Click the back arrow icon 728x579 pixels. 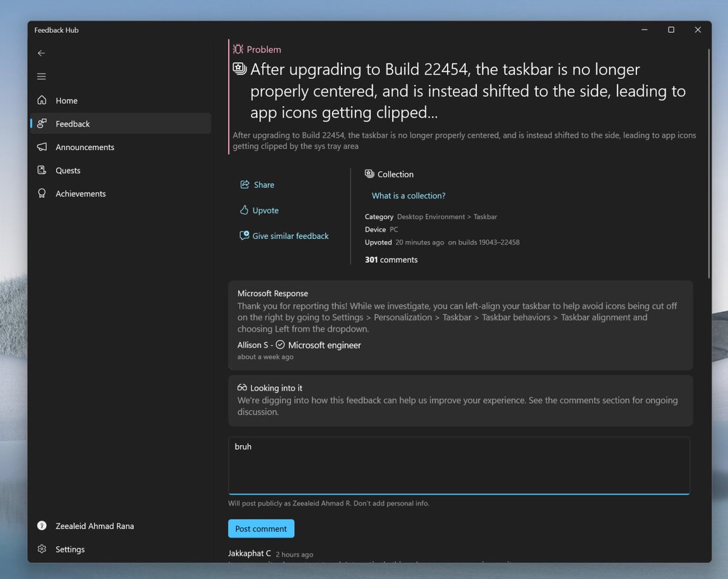click(x=41, y=53)
